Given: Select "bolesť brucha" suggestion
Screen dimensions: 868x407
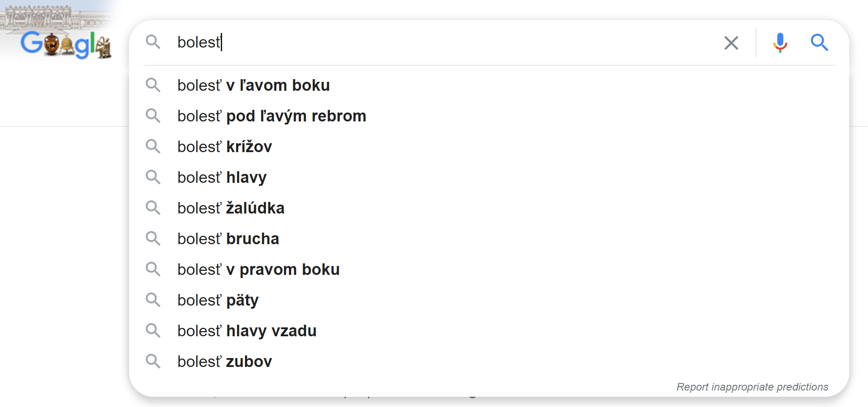Looking at the screenshot, I should (x=228, y=239).
